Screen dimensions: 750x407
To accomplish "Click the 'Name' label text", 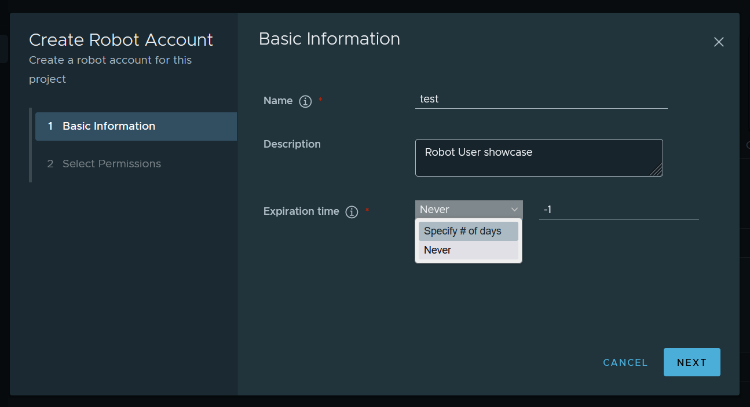I will (278, 100).
